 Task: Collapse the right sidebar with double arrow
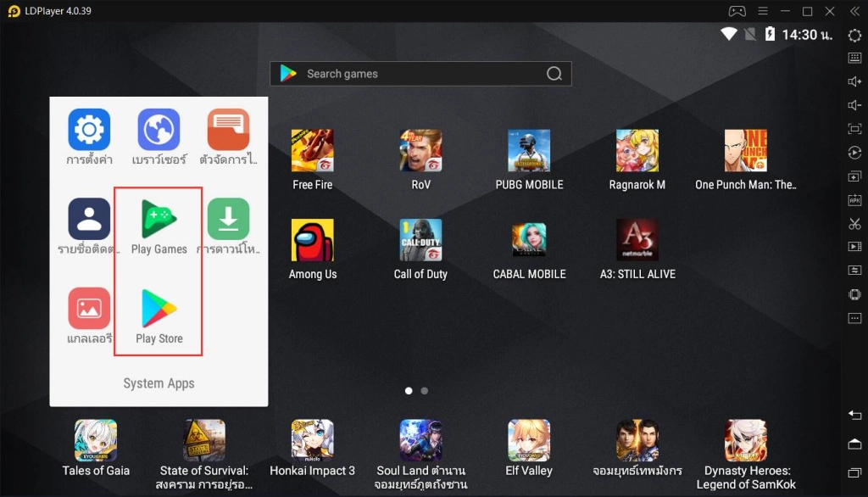click(854, 11)
